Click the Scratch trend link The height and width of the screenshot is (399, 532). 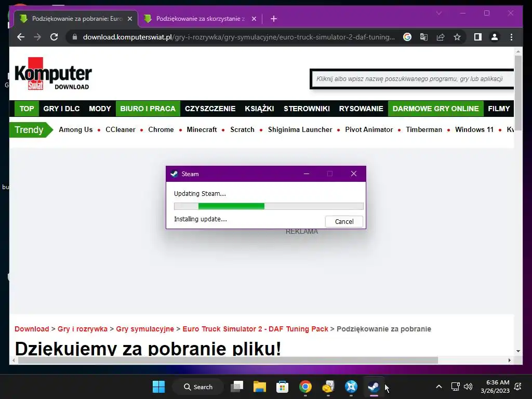point(242,129)
